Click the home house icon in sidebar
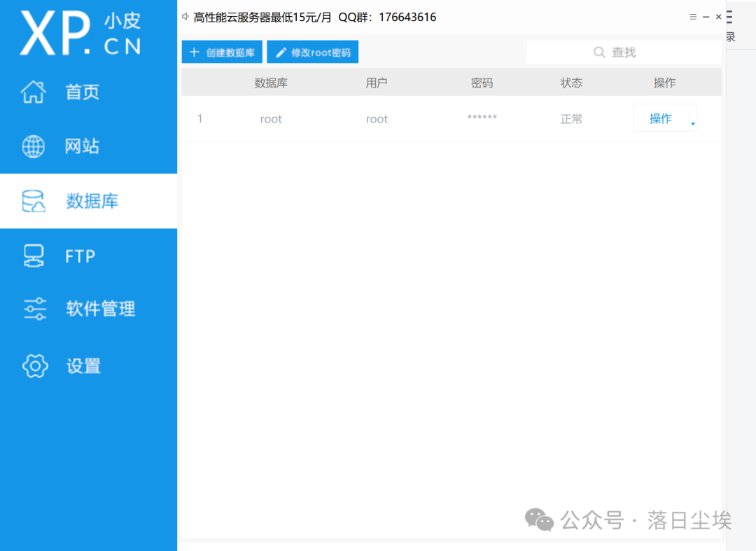This screenshot has width=756, height=551. (34, 92)
